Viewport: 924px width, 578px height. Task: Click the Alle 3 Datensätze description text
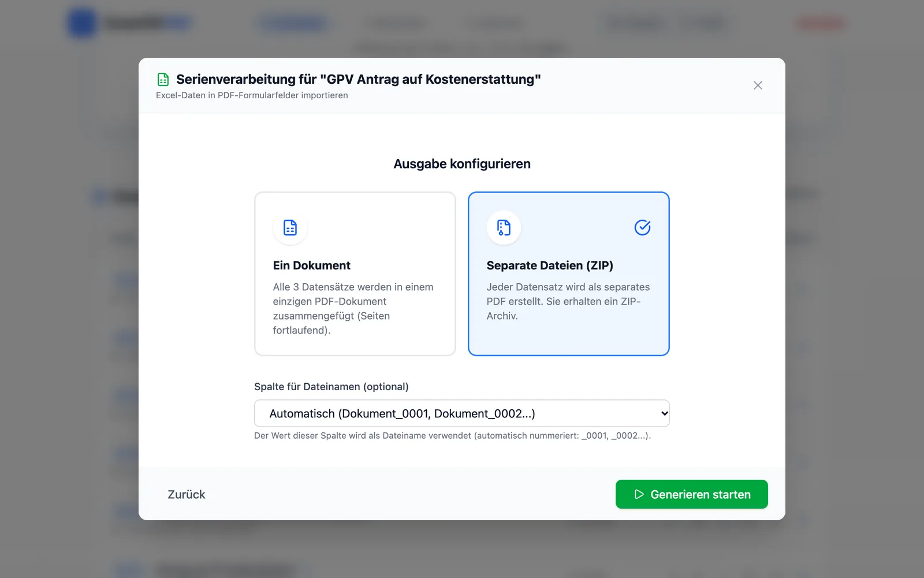coord(354,309)
